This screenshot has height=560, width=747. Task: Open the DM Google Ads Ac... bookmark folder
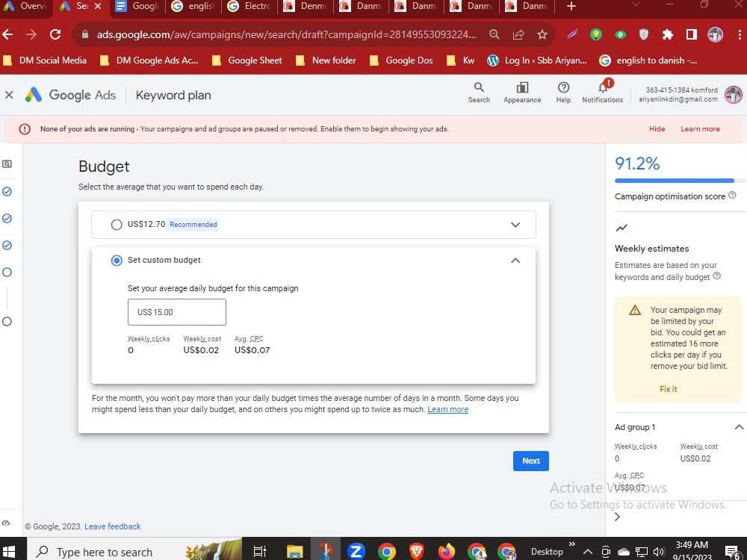coord(150,60)
